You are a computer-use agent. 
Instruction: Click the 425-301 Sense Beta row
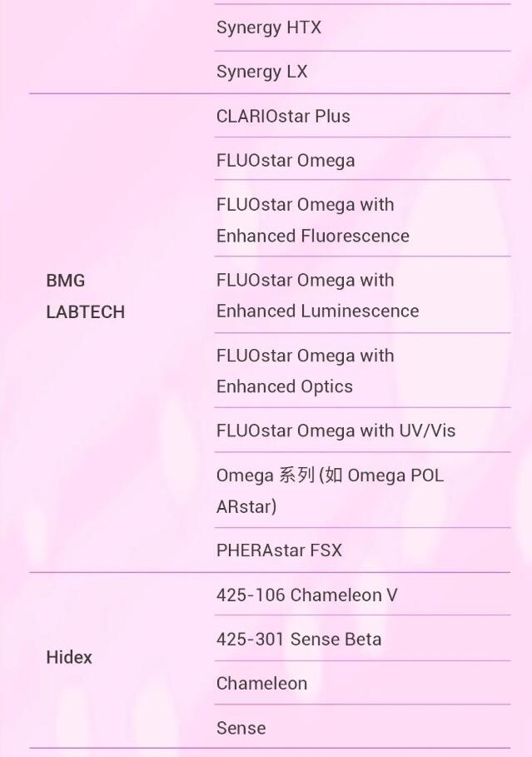(x=299, y=639)
